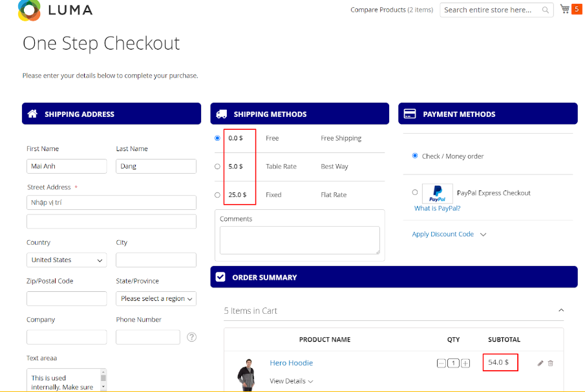Open the Country dropdown
This screenshot has height=392, width=585.
67,260
